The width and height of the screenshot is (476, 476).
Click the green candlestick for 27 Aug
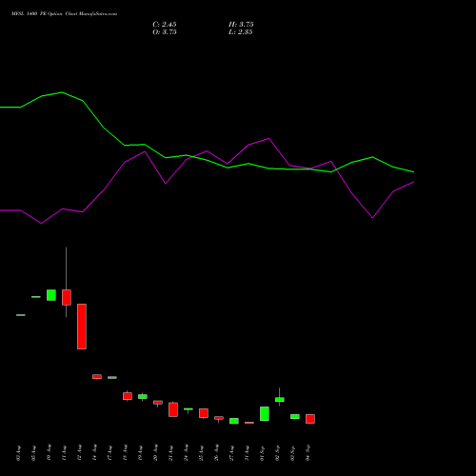[x=234, y=421]
